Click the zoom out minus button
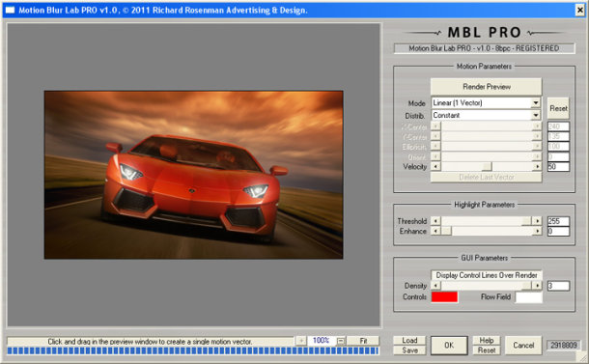Screen dimensions: 589x364 click(341, 341)
